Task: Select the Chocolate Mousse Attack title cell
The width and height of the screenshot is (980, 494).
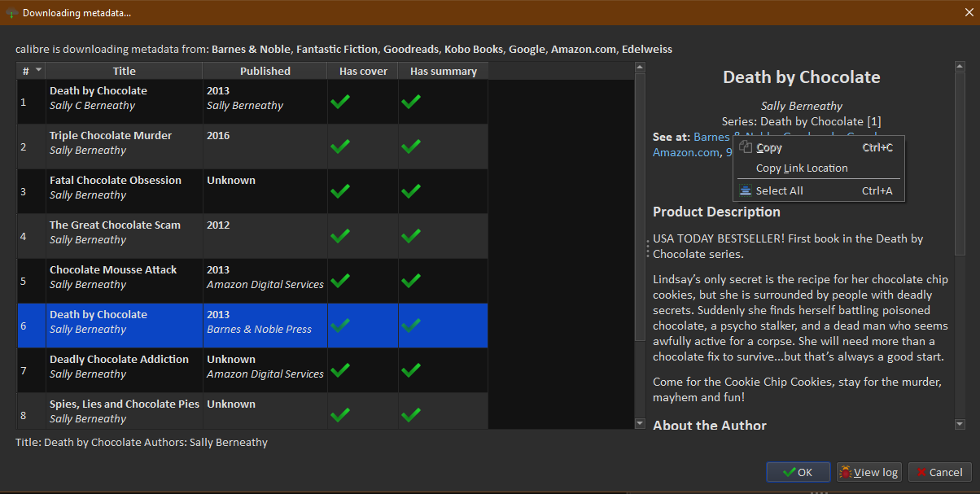Action: (x=125, y=281)
